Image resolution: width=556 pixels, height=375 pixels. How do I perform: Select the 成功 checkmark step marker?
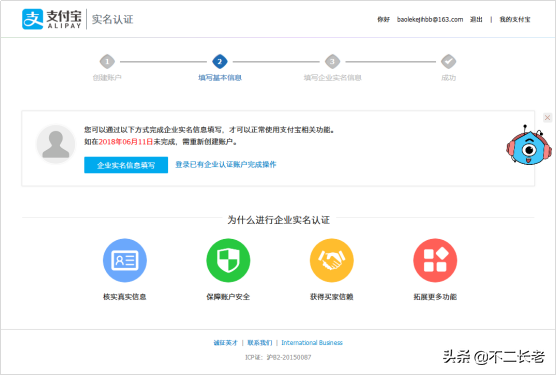coord(448,62)
